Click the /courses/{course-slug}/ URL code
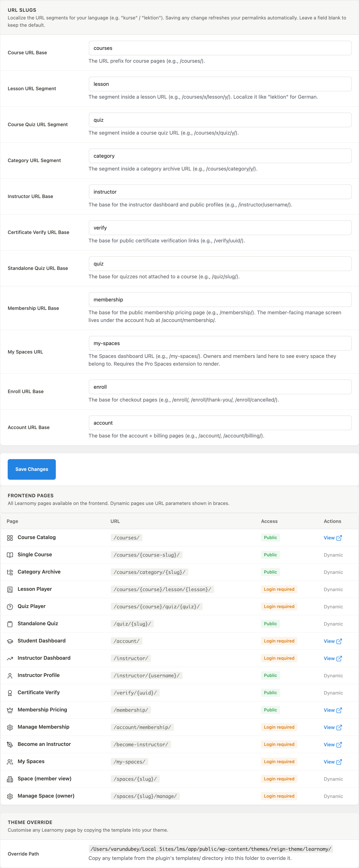 click(x=146, y=555)
